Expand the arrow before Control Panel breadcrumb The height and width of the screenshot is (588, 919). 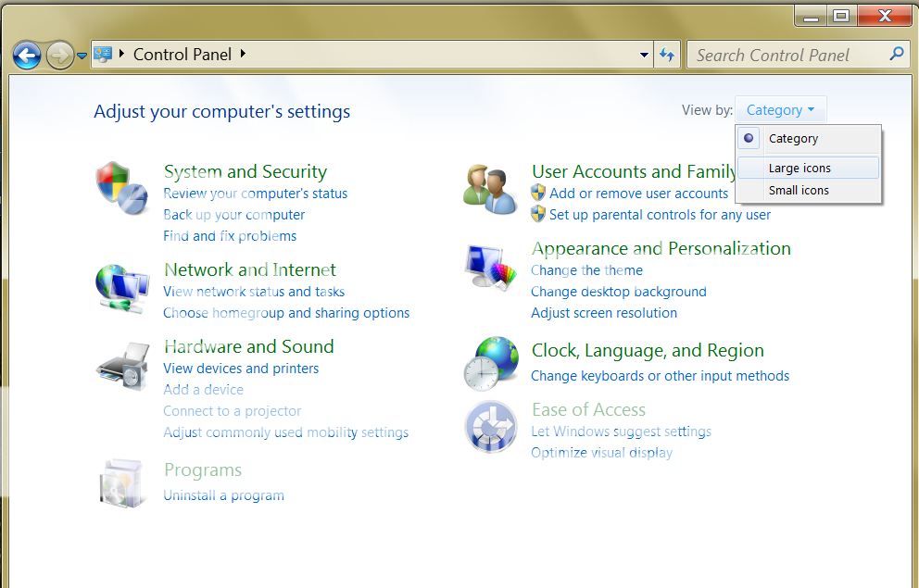pos(122,54)
